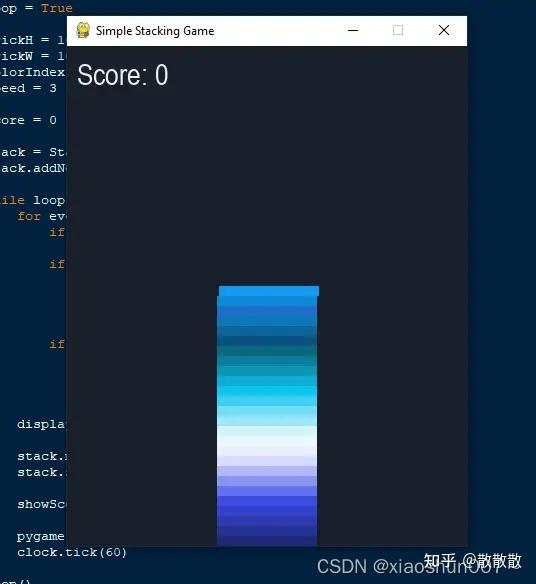Close the Simple Stacking Game window
The height and width of the screenshot is (584, 536).
[444, 30]
